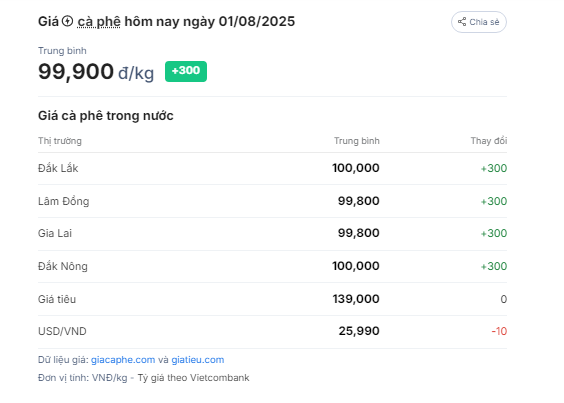The width and height of the screenshot is (564, 403).
Task: Click the underlined cà phê heading text
Action: (99, 22)
